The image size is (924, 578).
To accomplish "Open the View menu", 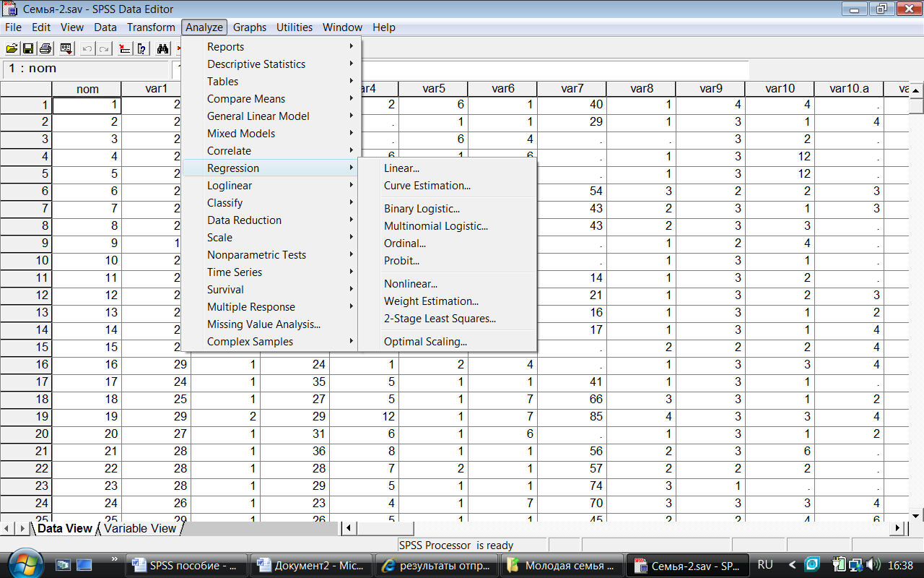I will click(72, 27).
